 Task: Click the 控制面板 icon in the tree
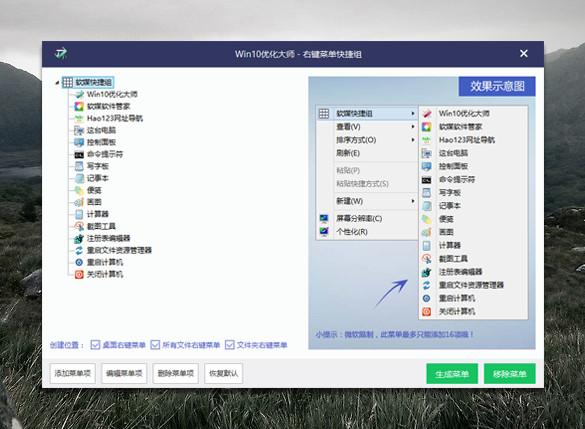[79, 142]
